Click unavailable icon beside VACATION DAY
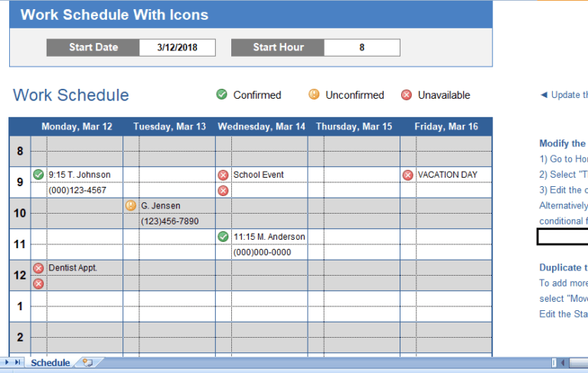The image size is (588, 373). coord(407,175)
